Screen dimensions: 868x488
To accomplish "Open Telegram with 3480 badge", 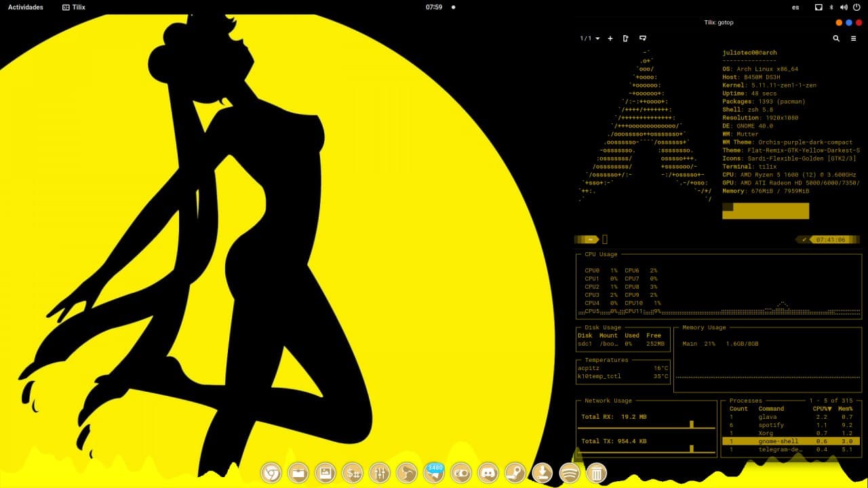I will (434, 472).
